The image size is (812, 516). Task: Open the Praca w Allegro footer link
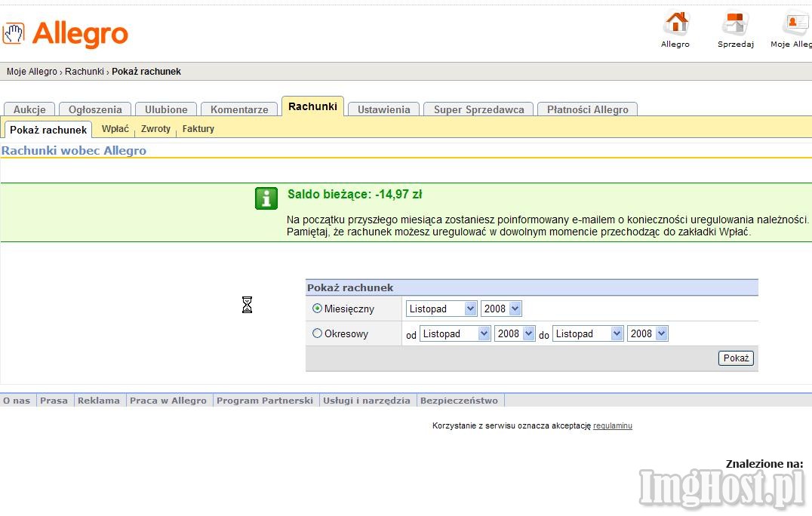[168, 400]
